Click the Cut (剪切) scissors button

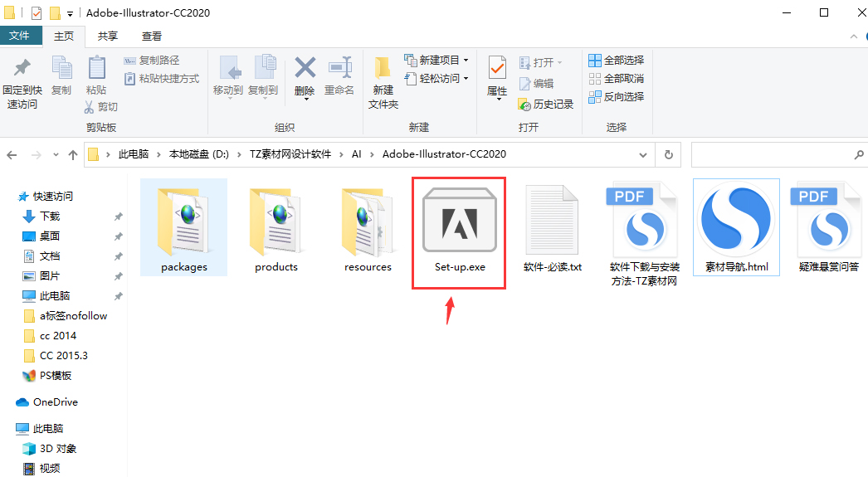(x=100, y=106)
